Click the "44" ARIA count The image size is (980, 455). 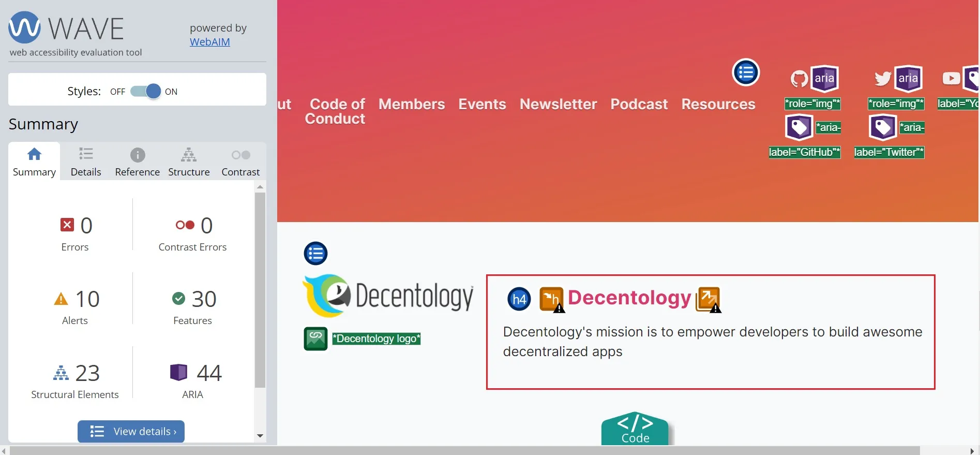coord(209,373)
